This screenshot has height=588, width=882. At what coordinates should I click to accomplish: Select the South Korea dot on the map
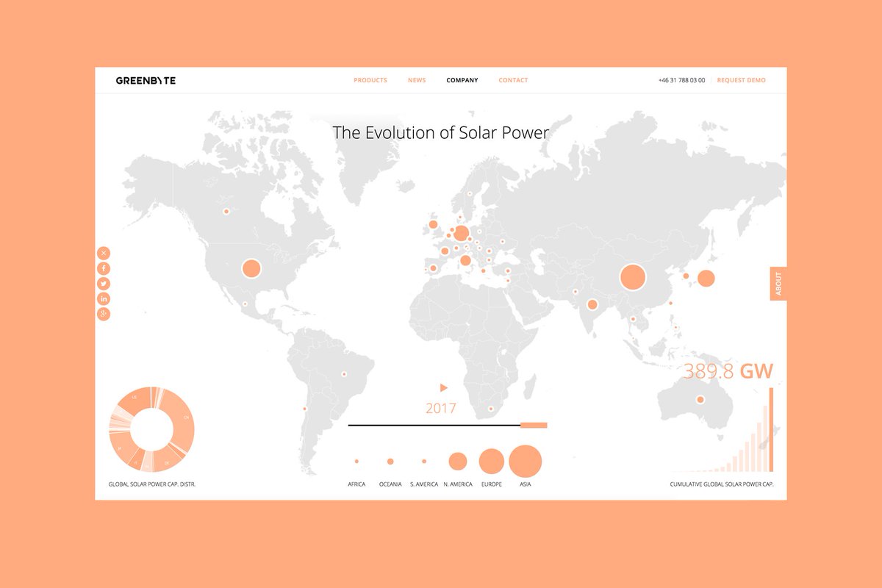(x=686, y=276)
